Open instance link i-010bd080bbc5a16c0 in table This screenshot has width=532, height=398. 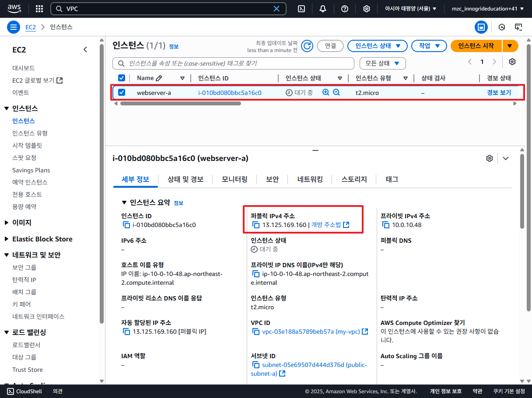pos(230,93)
